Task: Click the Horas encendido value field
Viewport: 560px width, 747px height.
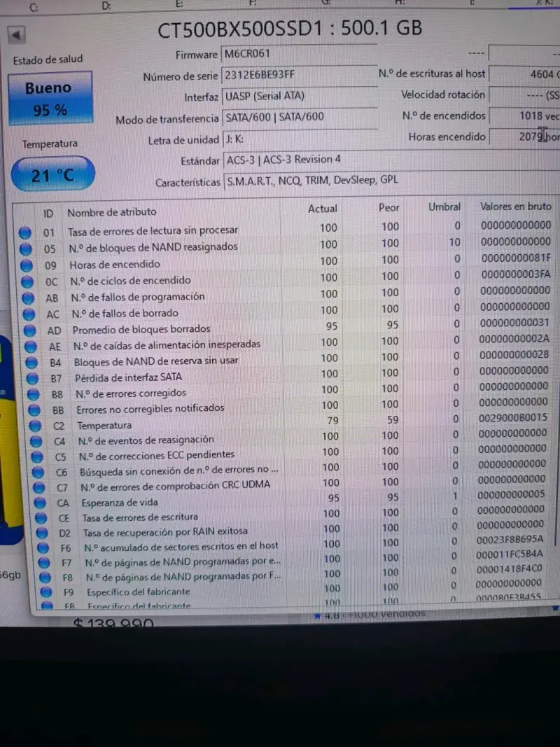Action: point(524,137)
